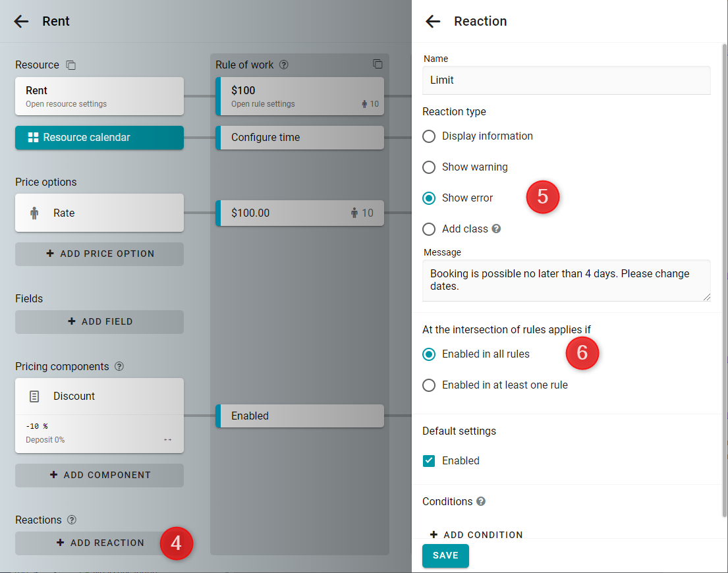This screenshot has height=573, width=728.
Task: Click the copy icon in Rule of work header
Action: click(378, 65)
